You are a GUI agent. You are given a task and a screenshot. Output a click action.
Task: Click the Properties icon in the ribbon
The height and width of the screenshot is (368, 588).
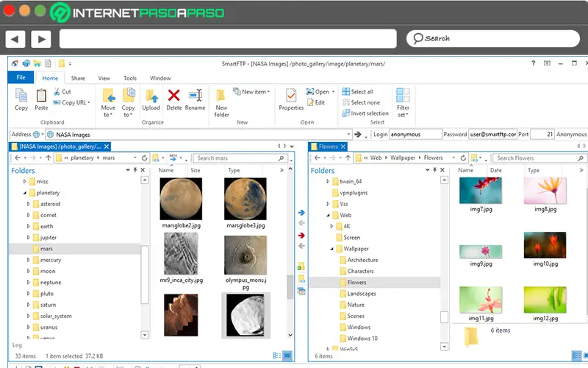click(x=291, y=96)
